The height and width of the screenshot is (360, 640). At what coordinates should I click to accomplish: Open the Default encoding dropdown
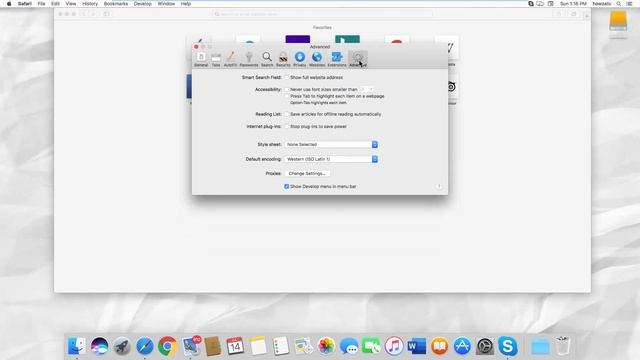coord(331,159)
